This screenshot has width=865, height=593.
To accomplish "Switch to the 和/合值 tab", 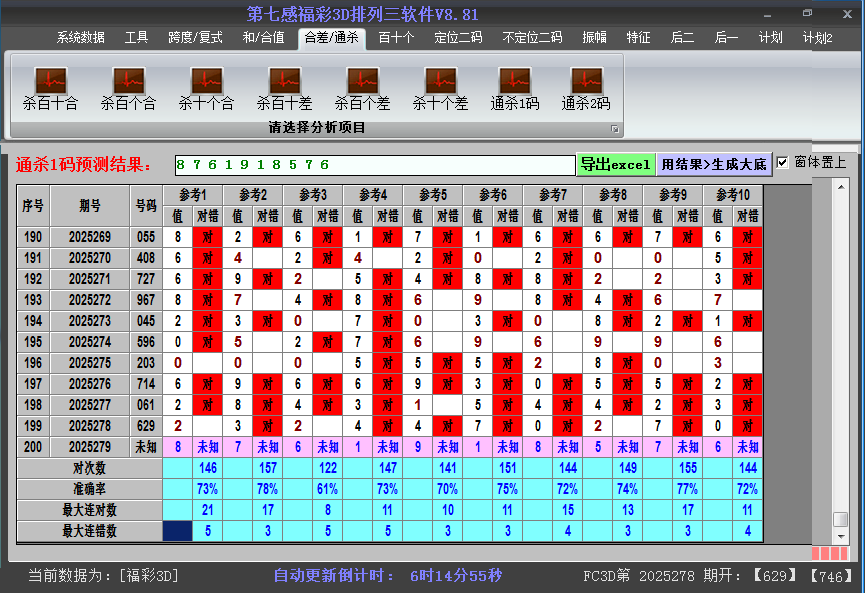I will point(263,38).
